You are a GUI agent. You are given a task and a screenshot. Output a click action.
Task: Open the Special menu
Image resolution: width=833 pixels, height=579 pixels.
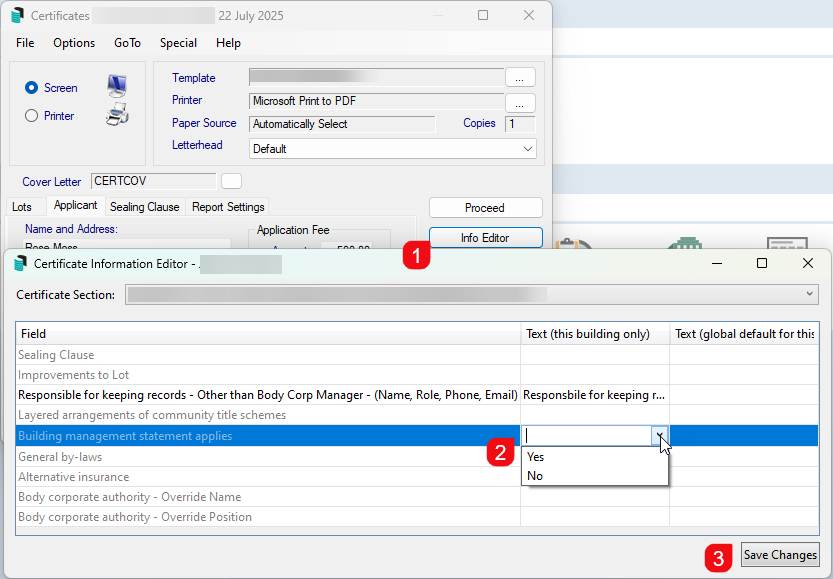pyautogui.click(x=178, y=43)
